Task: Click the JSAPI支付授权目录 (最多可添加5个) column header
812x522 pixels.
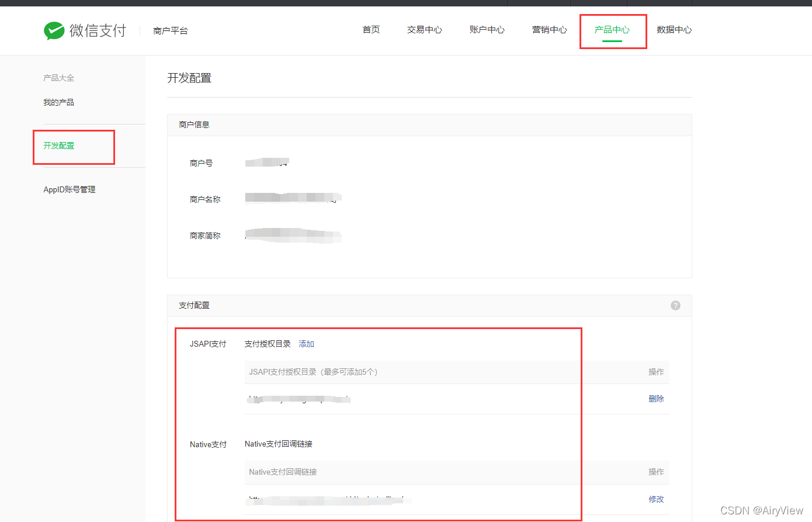Action: (x=313, y=372)
